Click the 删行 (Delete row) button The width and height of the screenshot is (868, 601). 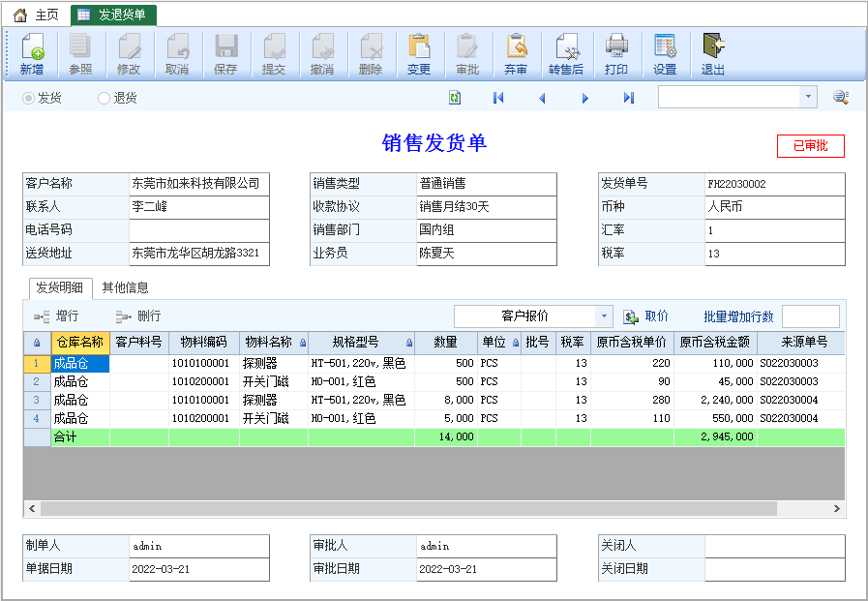coord(137,316)
